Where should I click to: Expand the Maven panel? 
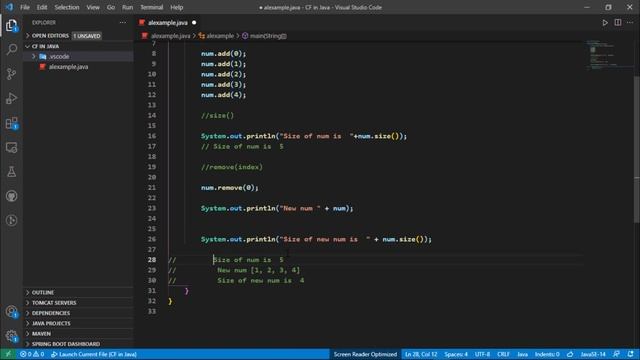[x=78, y=333]
